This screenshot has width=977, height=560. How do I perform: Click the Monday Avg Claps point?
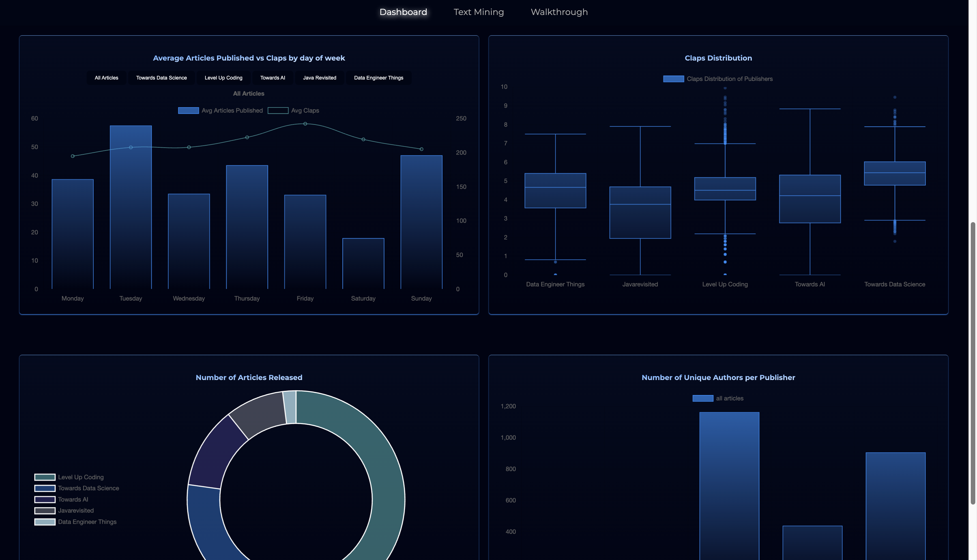tap(73, 156)
